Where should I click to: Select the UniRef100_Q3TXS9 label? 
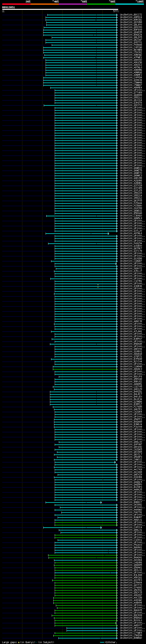click(x=131, y=186)
